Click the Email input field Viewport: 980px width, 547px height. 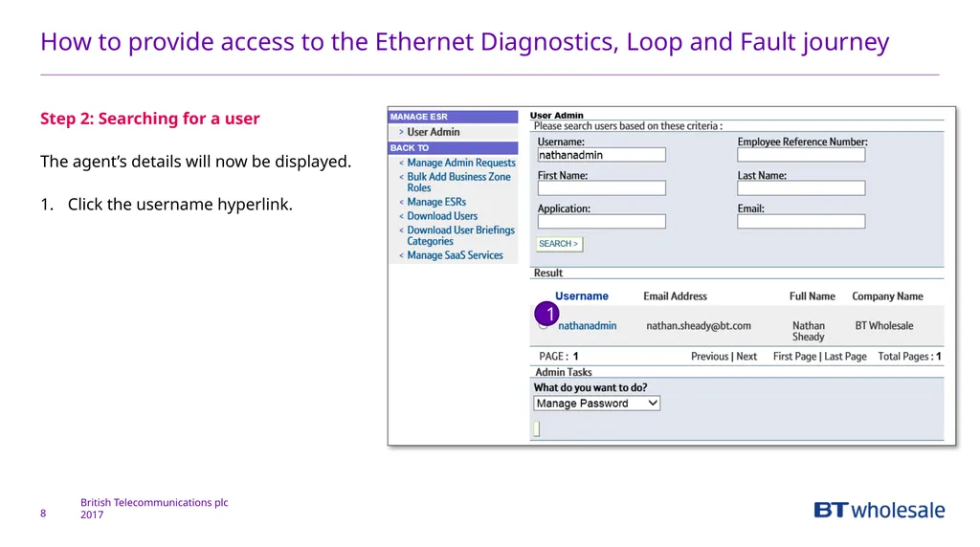801,221
